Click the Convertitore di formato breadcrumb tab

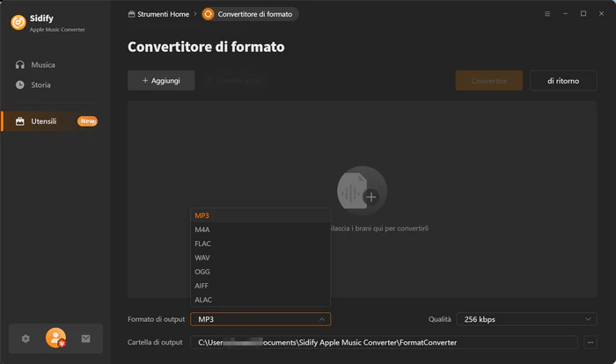coord(250,14)
